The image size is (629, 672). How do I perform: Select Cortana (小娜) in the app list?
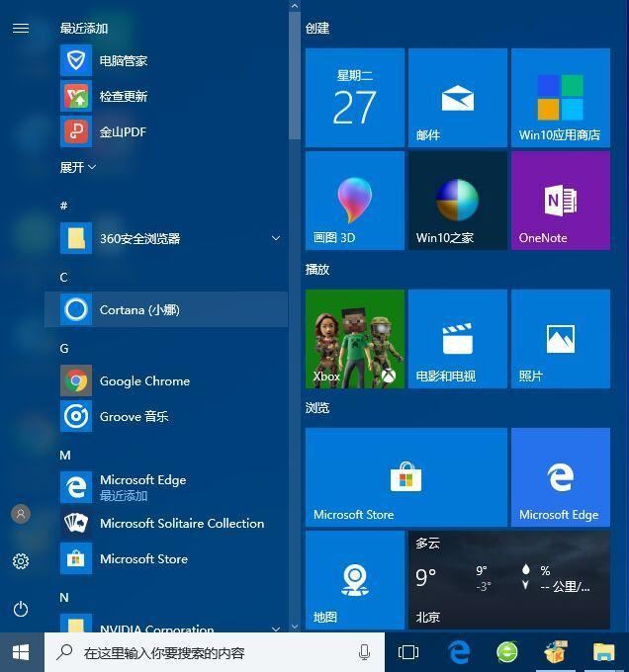(165, 309)
